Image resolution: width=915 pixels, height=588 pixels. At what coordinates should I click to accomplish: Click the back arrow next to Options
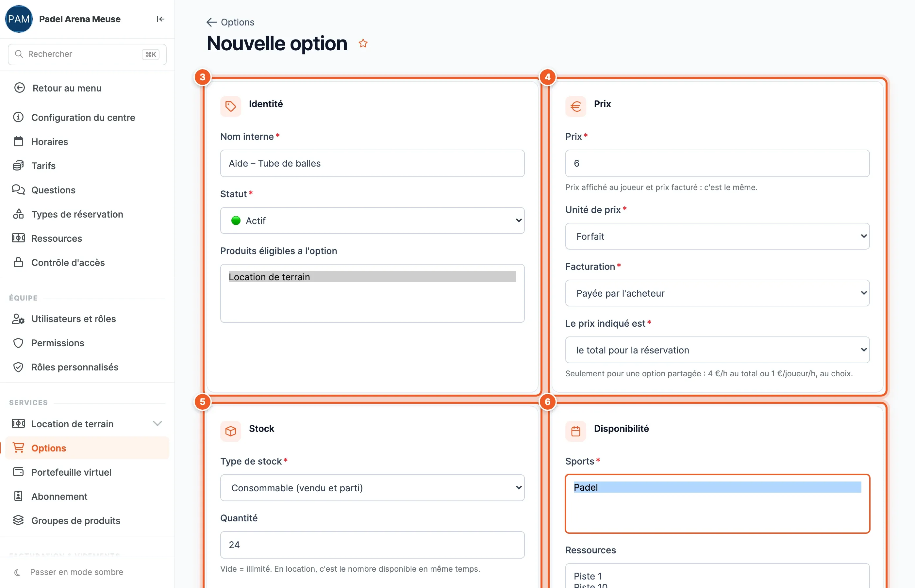(211, 22)
